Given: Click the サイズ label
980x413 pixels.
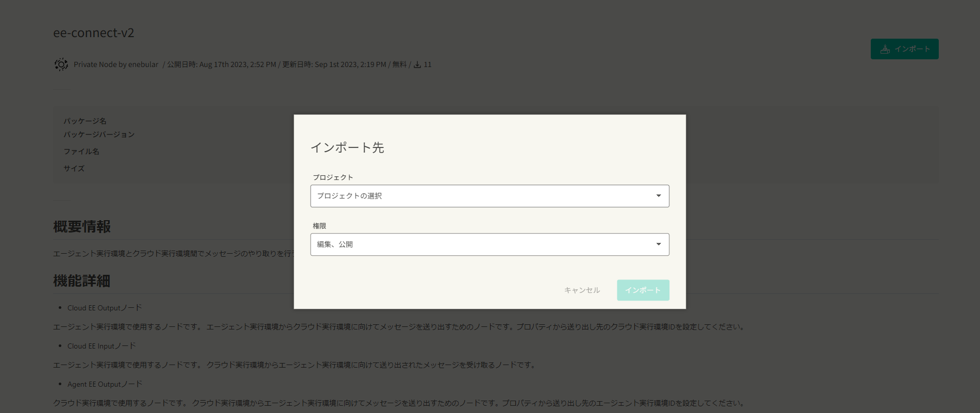Looking at the screenshot, I should coord(74,169).
